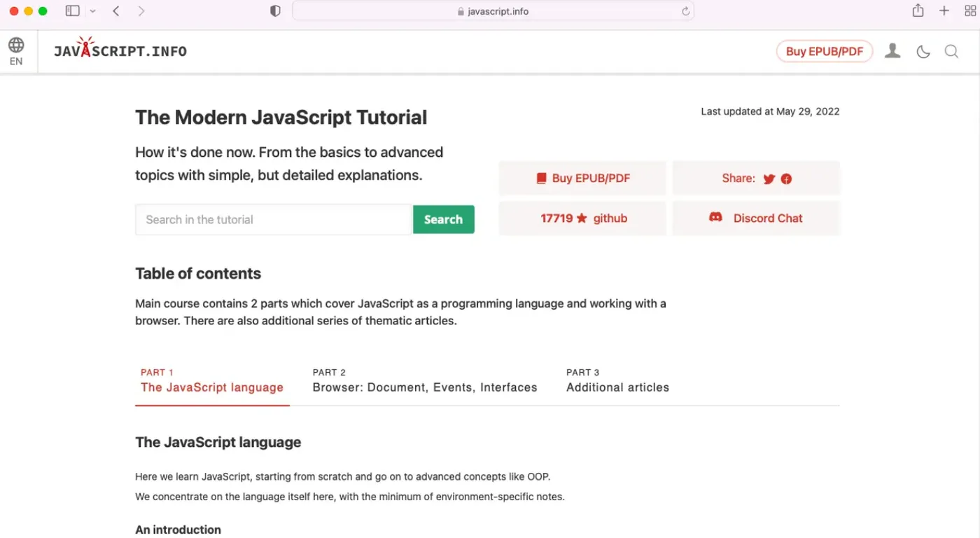Go back with Safari back arrow
Viewport: 980px width, 538px height.
point(116,11)
